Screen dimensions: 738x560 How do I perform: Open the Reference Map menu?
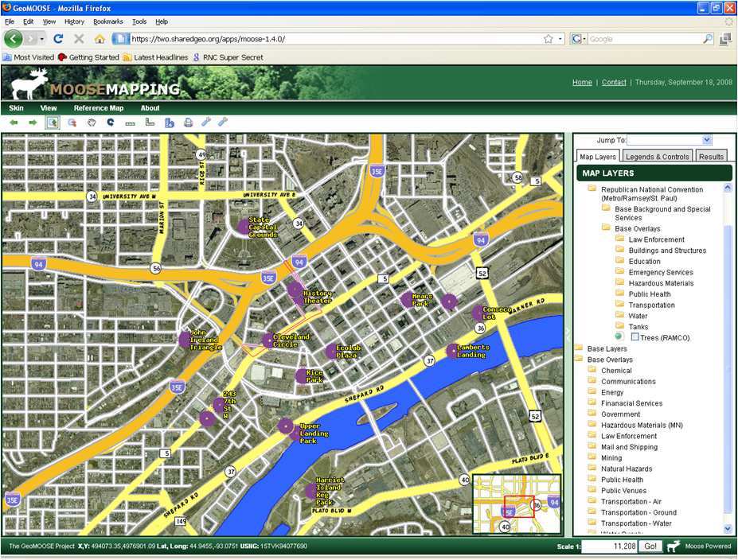(x=99, y=107)
